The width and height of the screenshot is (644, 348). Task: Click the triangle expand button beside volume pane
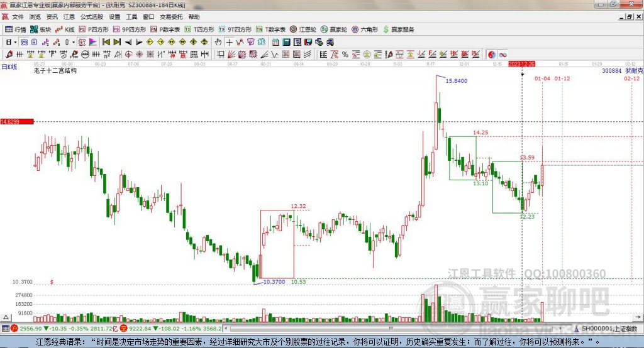click(x=6, y=317)
